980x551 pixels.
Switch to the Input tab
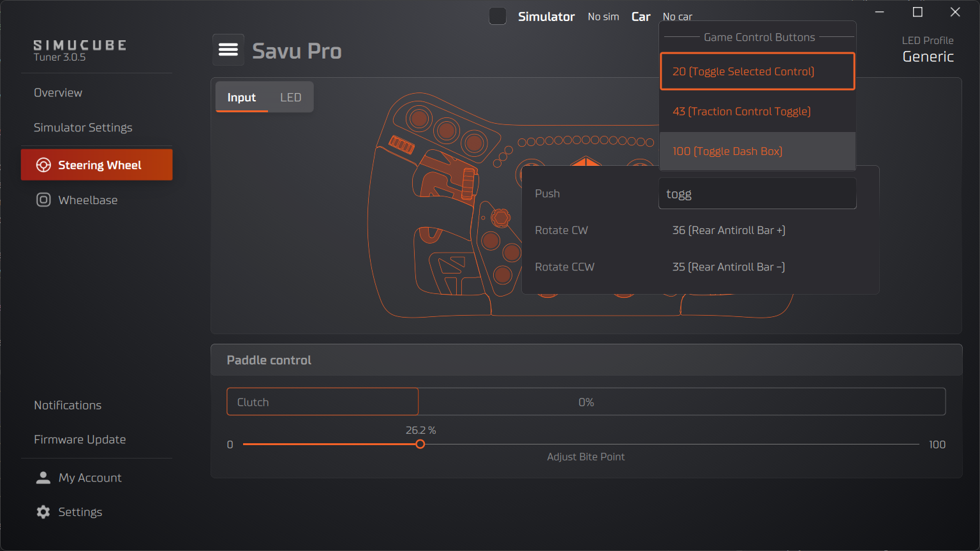(x=241, y=97)
